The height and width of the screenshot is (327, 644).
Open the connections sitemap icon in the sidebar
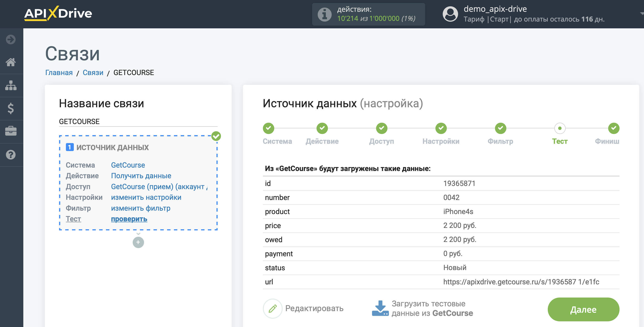tap(11, 85)
